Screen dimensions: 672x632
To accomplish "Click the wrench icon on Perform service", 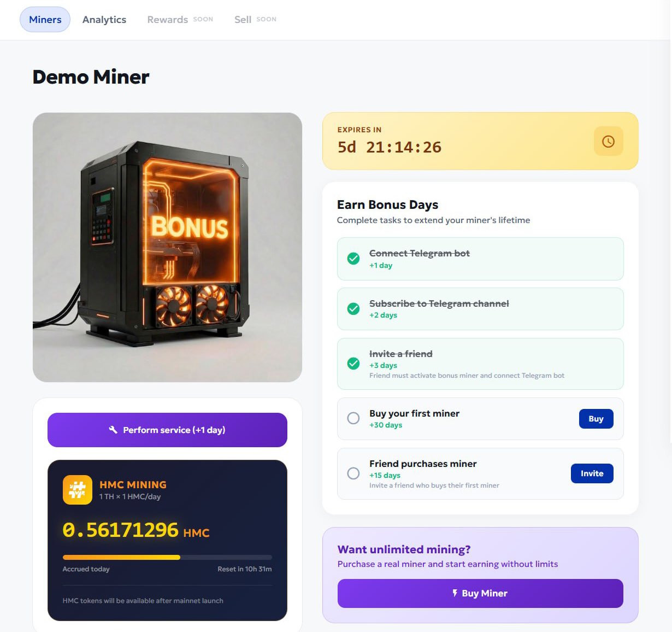I will pos(113,430).
